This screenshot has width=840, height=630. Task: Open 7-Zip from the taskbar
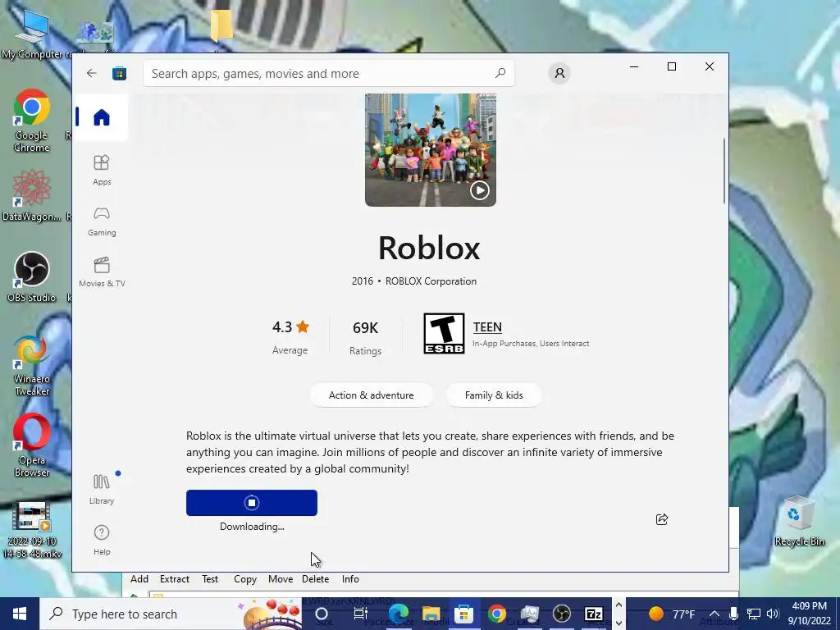(594, 614)
